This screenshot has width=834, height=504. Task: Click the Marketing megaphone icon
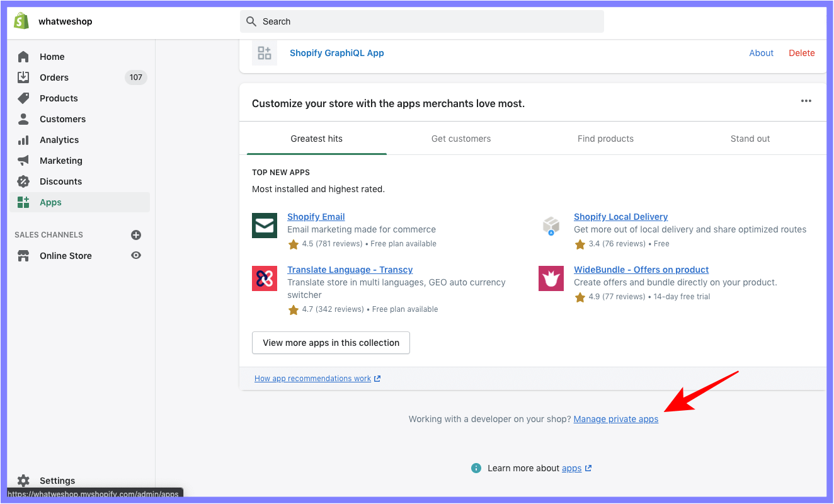(23, 161)
